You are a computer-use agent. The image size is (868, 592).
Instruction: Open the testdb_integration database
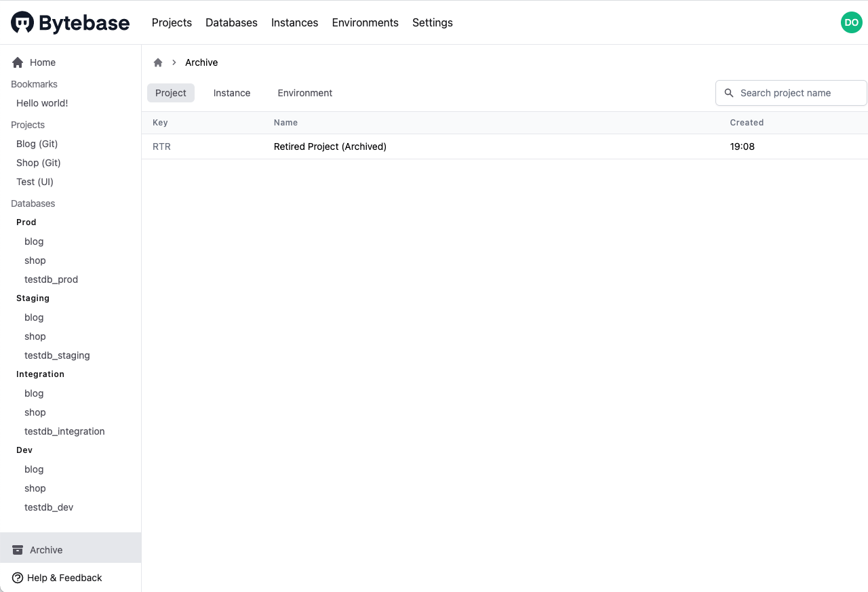coord(64,431)
